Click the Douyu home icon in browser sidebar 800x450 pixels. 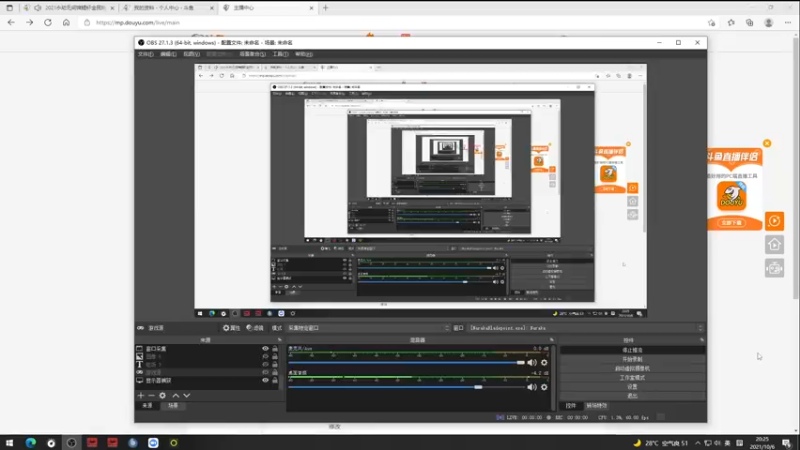tap(774, 244)
